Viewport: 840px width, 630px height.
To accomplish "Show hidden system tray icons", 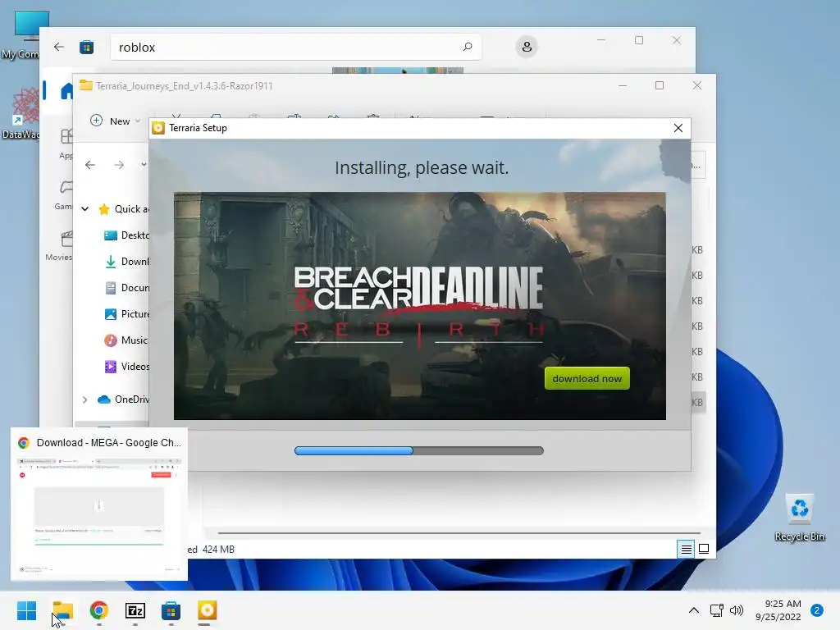I will [x=694, y=610].
